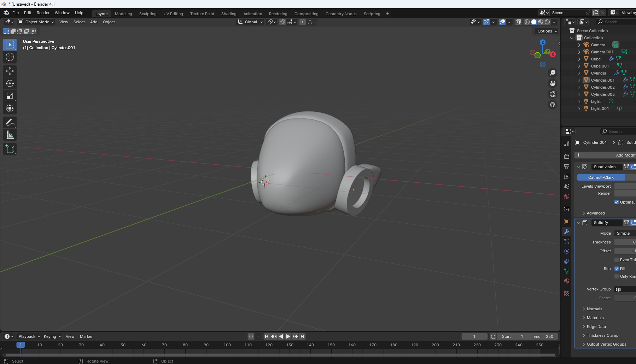Disable the Optimal display checkbox under Subdivision
Image resolution: width=636 pixels, height=364 pixels.
[617, 202]
